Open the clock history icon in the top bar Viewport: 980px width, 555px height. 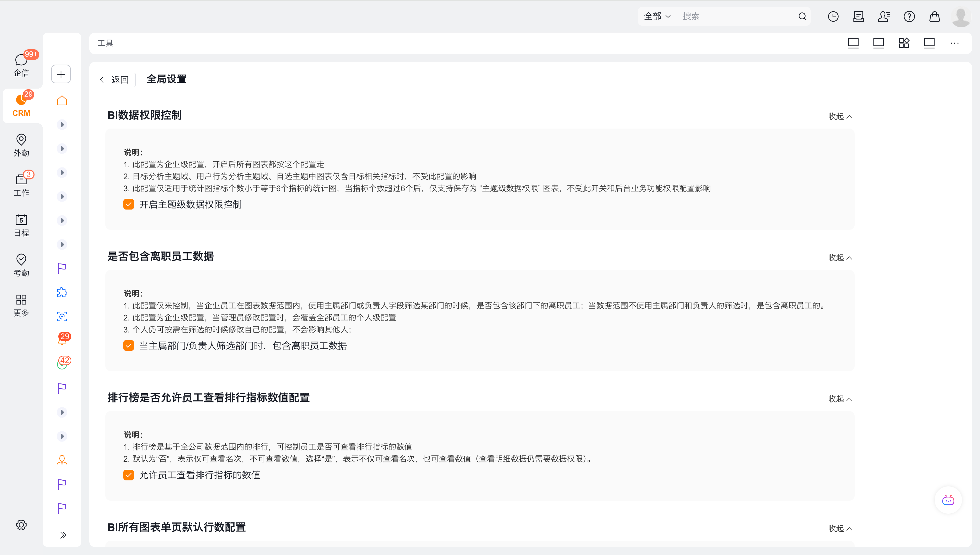[833, 16]
